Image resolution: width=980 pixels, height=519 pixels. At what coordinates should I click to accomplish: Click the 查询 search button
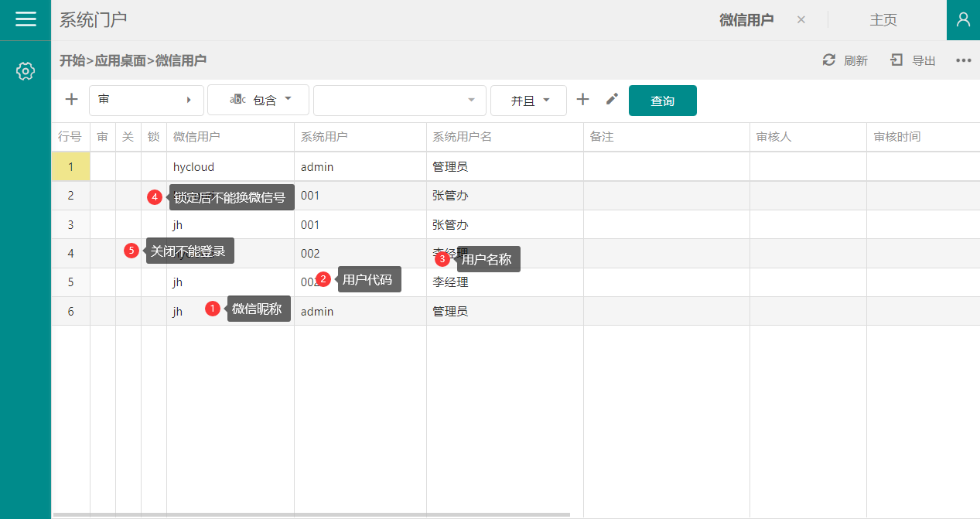662,101
